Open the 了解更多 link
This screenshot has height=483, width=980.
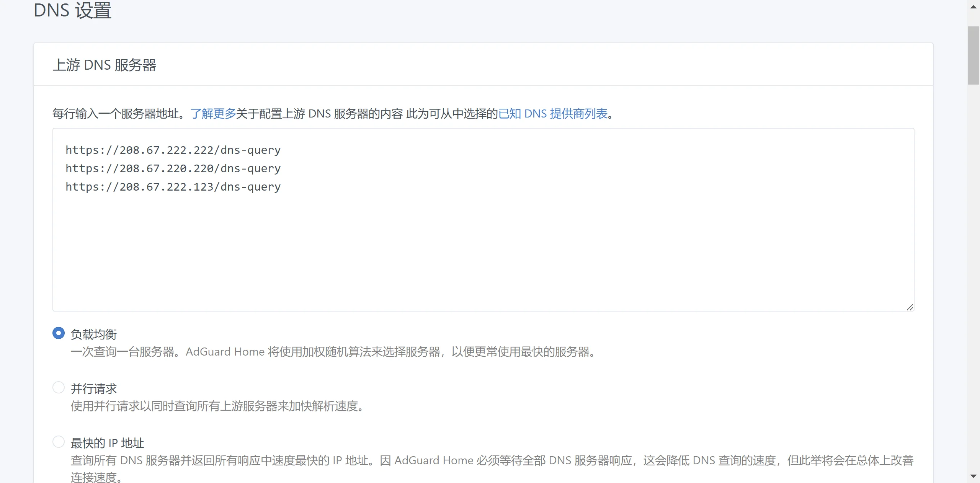(x=213, y=114)
